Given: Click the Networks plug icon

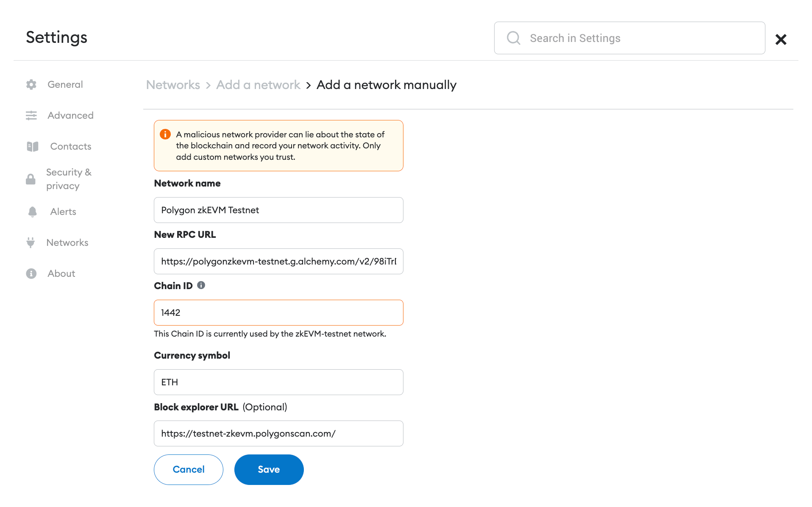Looking at the screenshot, I should [31, 242].
